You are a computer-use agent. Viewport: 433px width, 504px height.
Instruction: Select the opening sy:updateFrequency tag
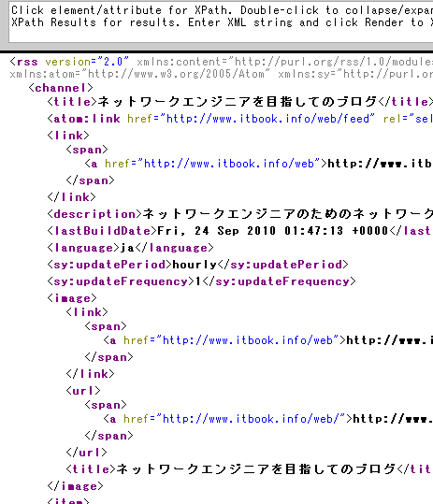121,281
